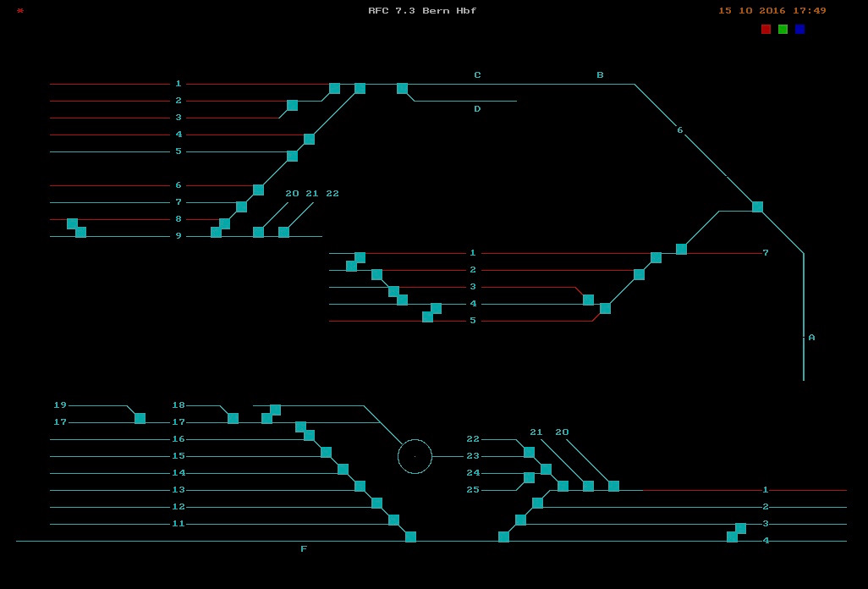The image size is (868, 589).
Task: Toggle the junction switch on line 6 above label 7
Action: pyautogui.click(x=757, y=207)
